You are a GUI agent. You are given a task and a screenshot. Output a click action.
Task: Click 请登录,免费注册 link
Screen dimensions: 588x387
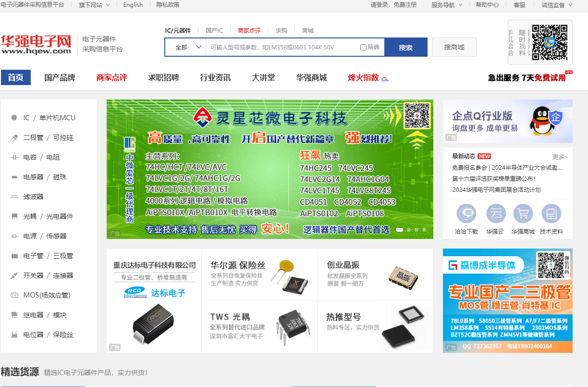(x=393, y=5)
